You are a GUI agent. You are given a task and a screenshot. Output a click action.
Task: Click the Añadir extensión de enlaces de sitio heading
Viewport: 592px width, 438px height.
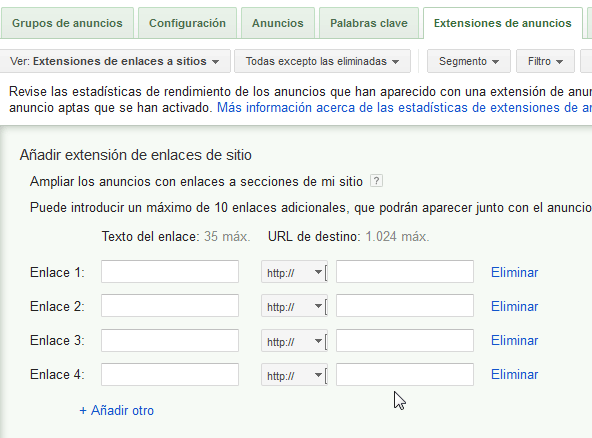pos(136,155)
